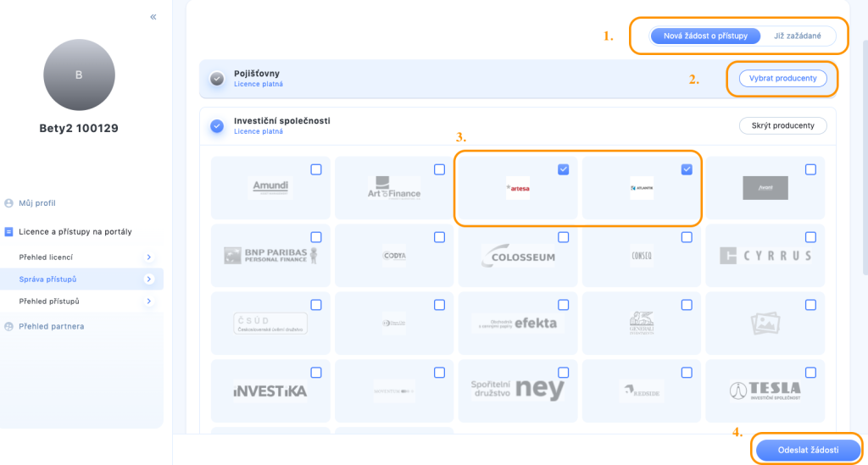
Task: Click the blue check icon beside Investiční společnosti
Action: click(217, 126)
